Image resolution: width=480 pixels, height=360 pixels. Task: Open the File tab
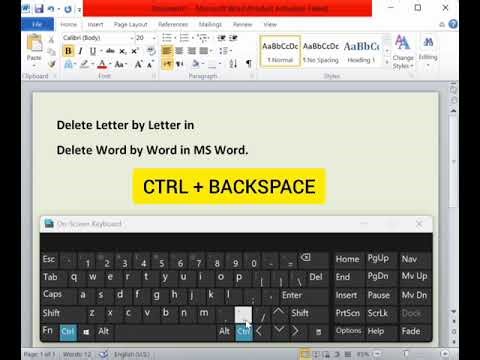tap(37, 25)
